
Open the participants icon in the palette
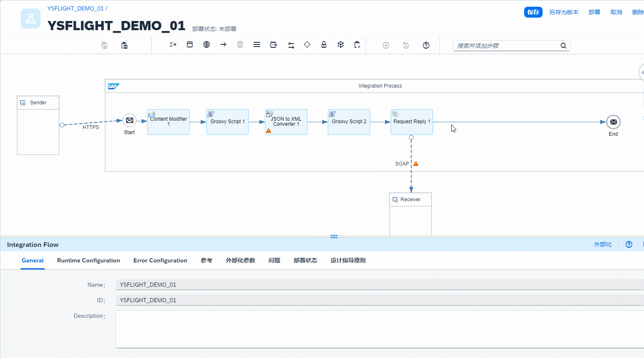[x=190, y=44]
